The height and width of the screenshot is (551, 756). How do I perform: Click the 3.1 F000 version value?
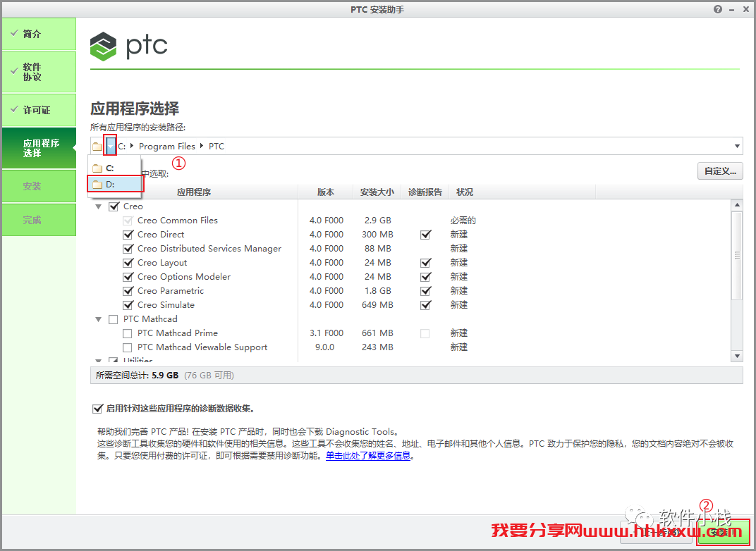coord(327,333)
